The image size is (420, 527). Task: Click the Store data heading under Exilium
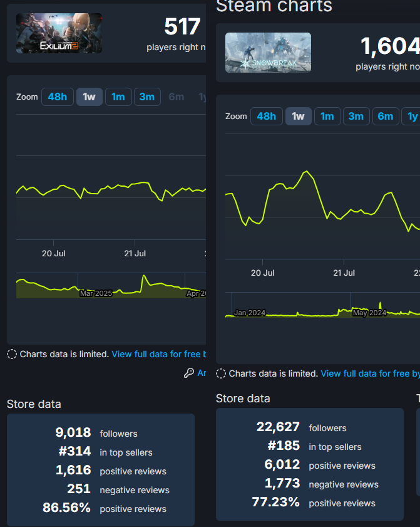(34, 404)
